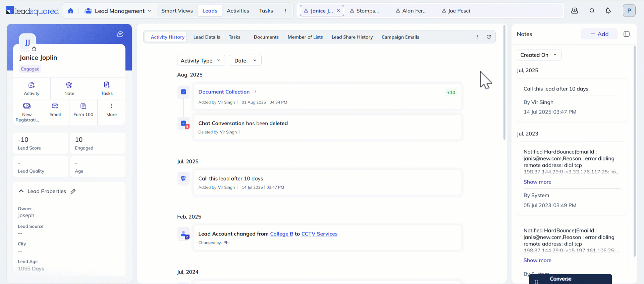Add a Note from quick actions
Image resolution: width=644 pixels, height=284 pixels.
pos(69,89)
